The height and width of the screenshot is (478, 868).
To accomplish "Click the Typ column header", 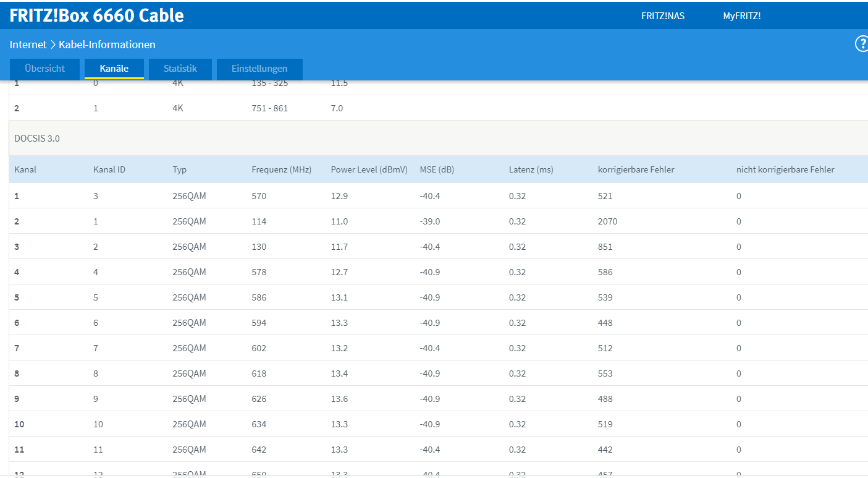I will coord(179,169).
